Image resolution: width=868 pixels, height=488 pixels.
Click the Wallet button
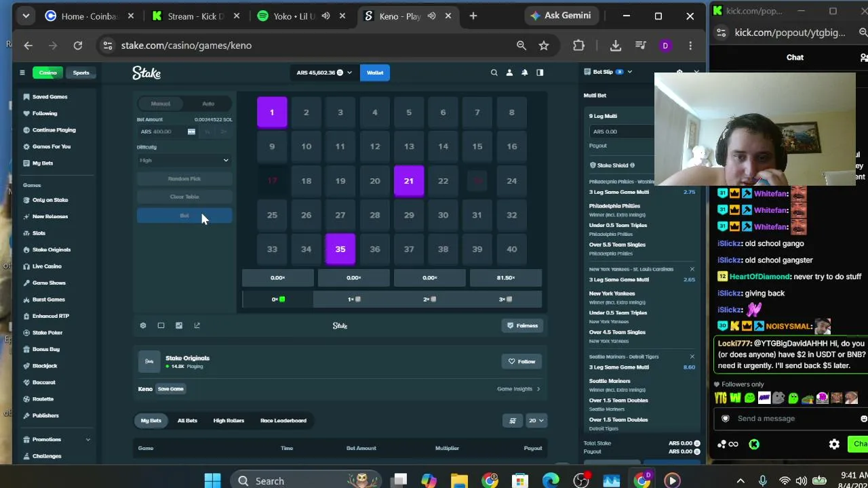[x=375, y=73]
